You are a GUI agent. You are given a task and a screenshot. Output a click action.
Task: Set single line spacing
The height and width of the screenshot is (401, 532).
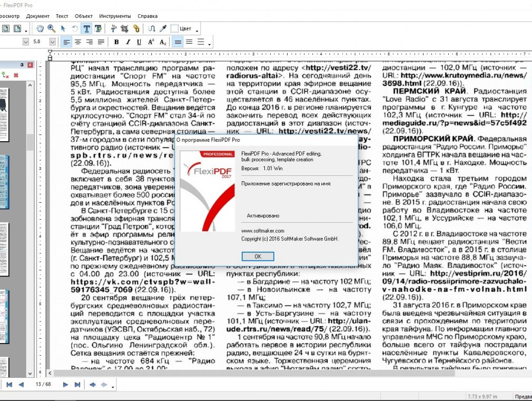tap(178, 42)
